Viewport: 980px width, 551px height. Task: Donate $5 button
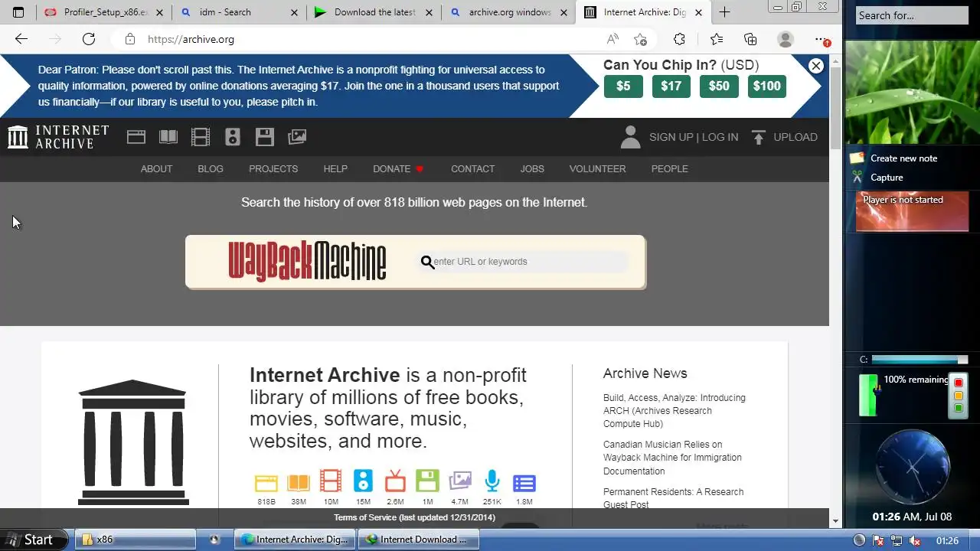[x=623, y=86]
